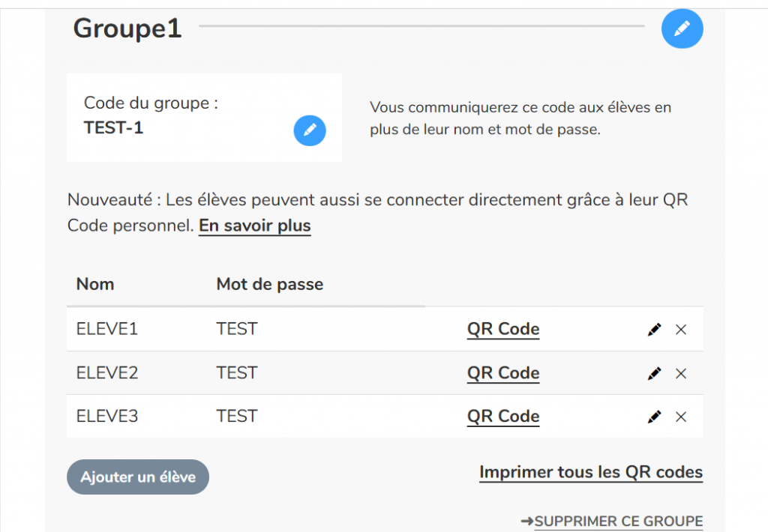This screenshot has height=532, width=768.
Task: Edit student ELEVE2 with pencil icon
Action: pos(654,373)
